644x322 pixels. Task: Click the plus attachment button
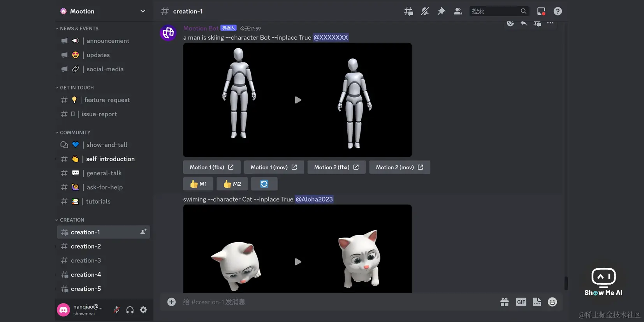click(171, 302)
